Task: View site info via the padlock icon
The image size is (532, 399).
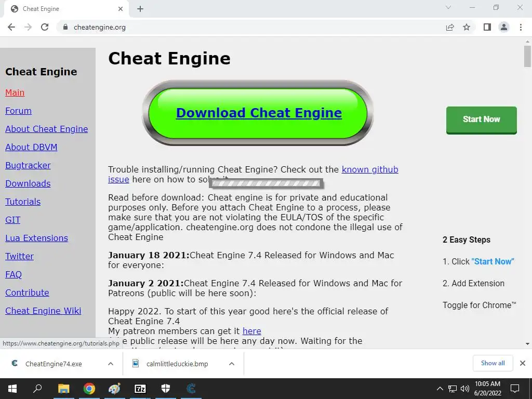Action: pyautogui.click(x=65, y=27)
